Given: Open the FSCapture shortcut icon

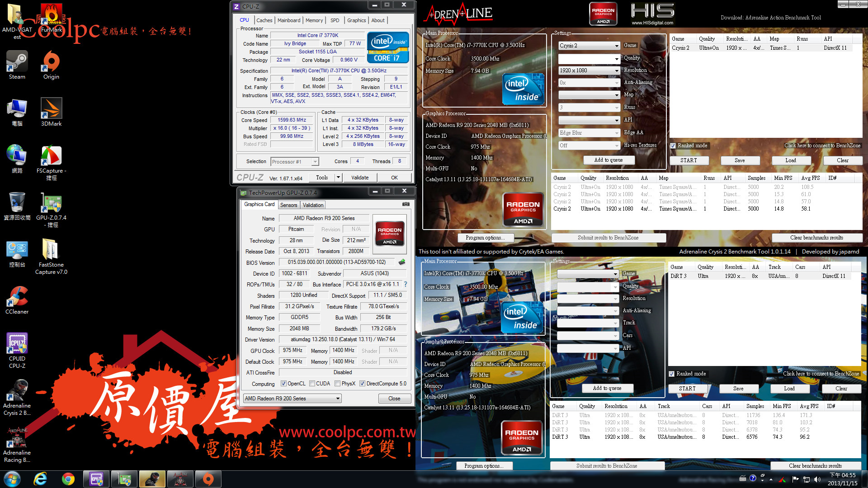Looking at the screenshot, I should 51,163.
